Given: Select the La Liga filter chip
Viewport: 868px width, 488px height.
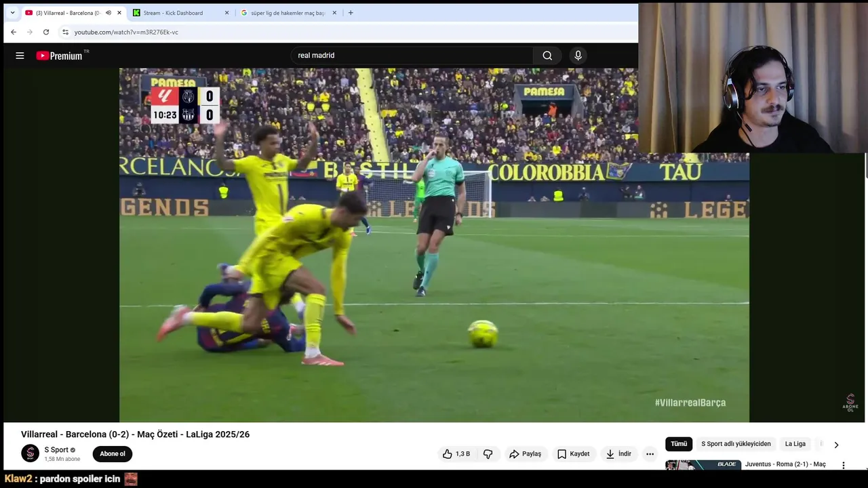Looking at the screenshot, I should pos(795,444).
